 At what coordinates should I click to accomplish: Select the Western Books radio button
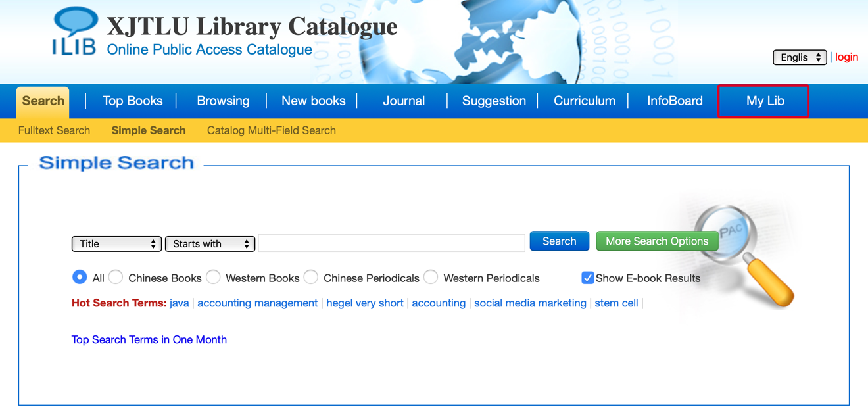tap(213, 278)
